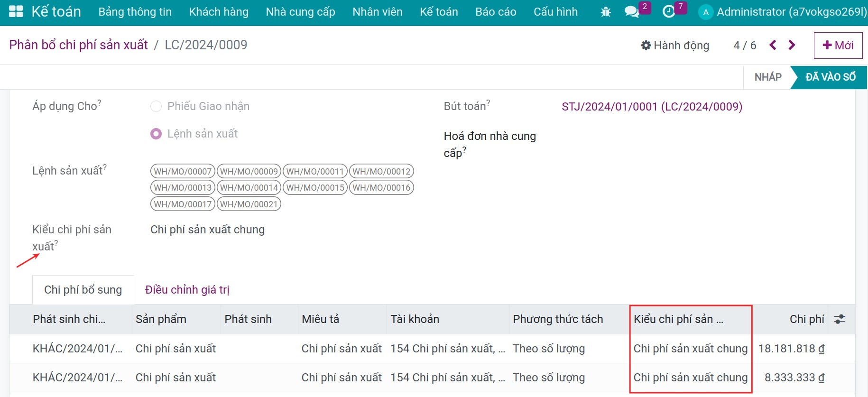Open the apps grid home menu icon
The height and width of the screenshot is (397, 868).
[16, 12]
